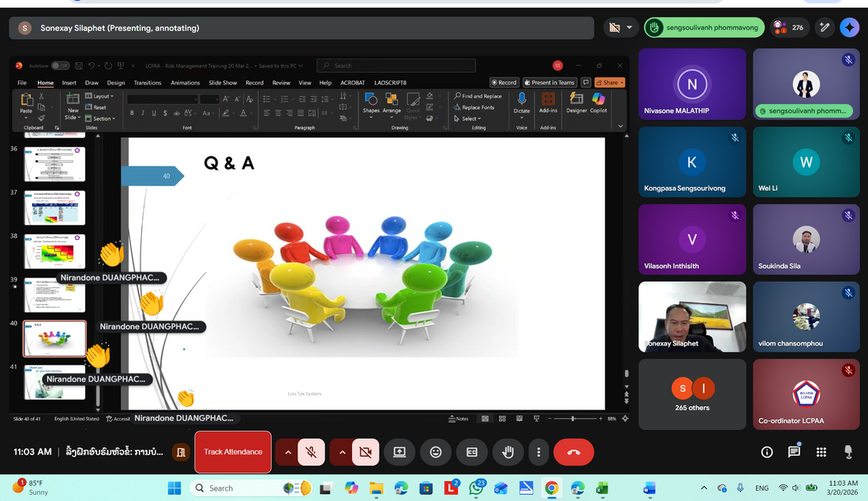Open the activities grid icon
This screenshot has height=501, width=868.
[x=821, y=452]
